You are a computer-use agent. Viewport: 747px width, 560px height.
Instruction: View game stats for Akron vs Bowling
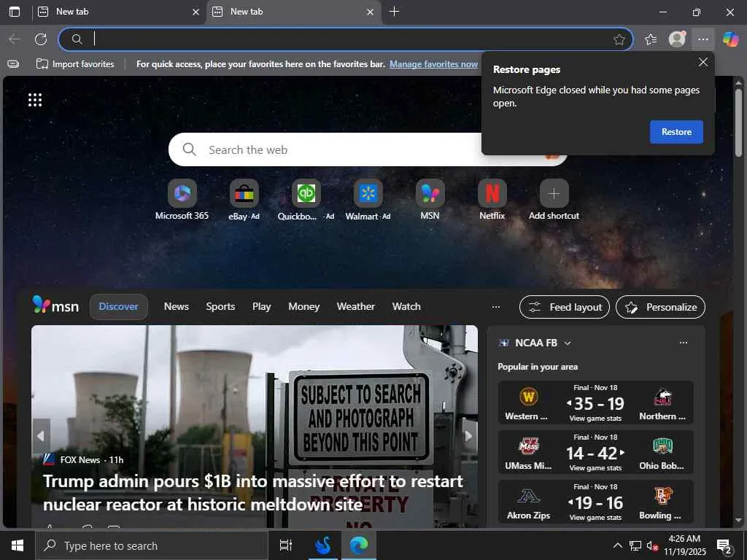(595, 518)
